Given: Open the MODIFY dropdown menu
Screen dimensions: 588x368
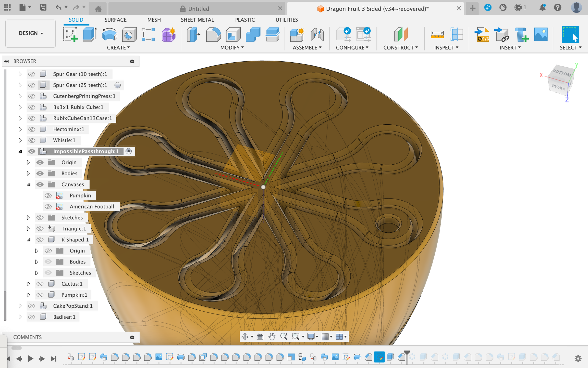Looking at the screenshot, I should (x=232, y=48).
